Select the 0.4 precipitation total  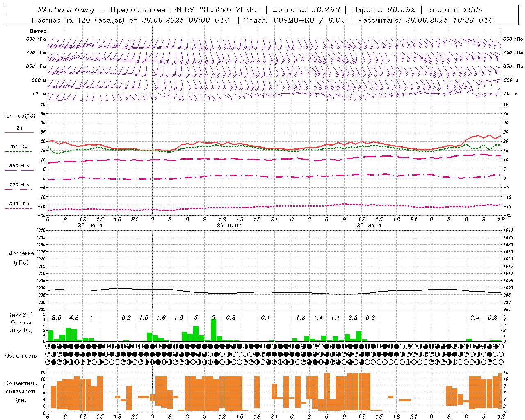coord(475,318)
